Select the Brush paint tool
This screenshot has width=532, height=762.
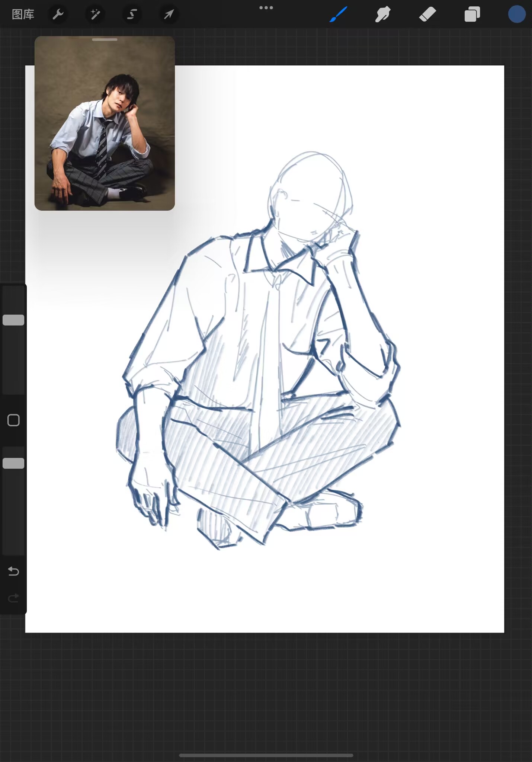(339, 15)
